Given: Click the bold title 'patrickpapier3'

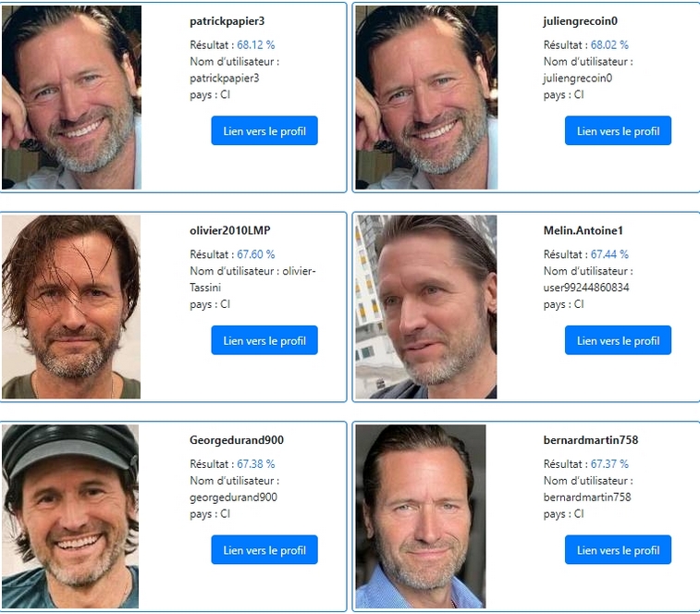Looking at the screenshot, I should point(227,20).
